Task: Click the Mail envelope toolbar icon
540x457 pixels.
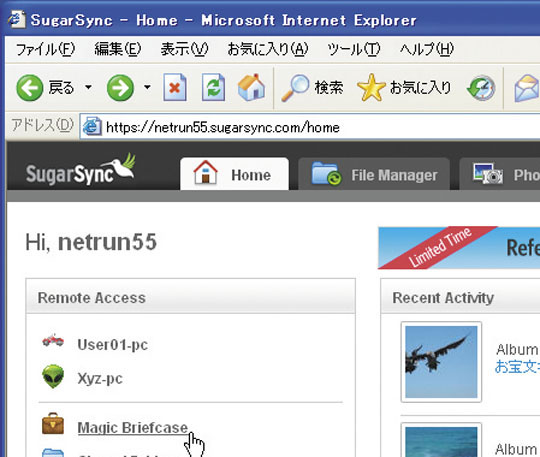Action: coord(526,89)
